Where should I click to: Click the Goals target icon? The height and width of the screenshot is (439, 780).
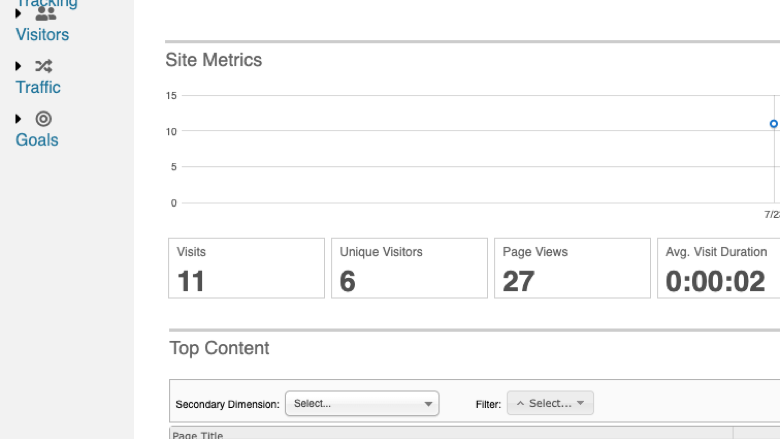point(44,119)
